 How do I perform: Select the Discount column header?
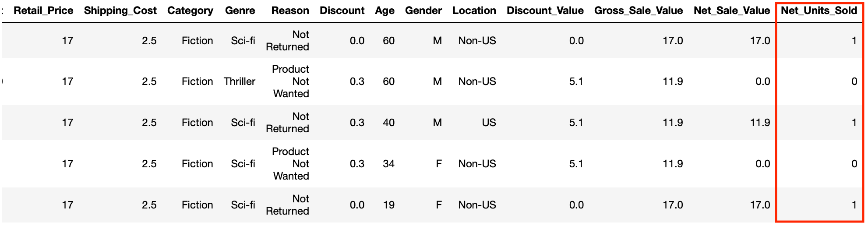pos(342,11)
